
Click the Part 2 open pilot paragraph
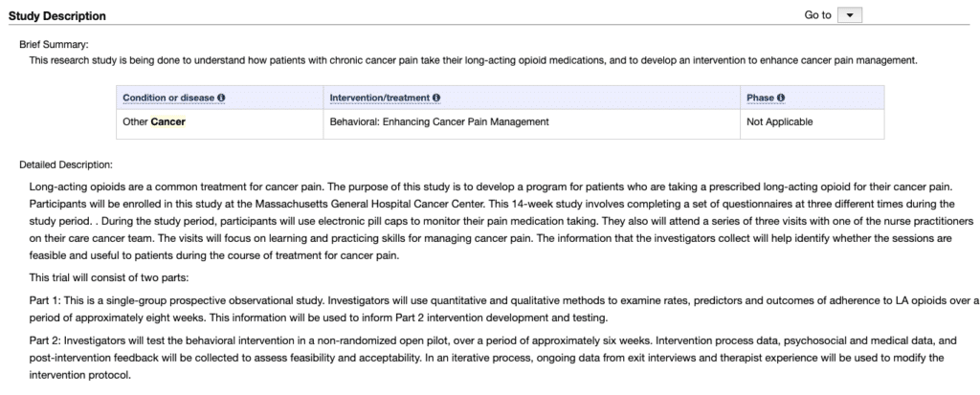tap(493, 358)
